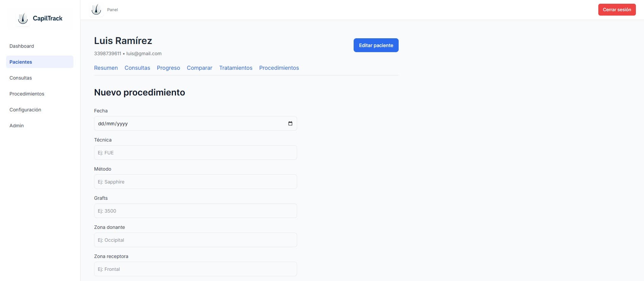Click the Luis Ramírez patient name heading
Viewport: 644px width, 281px height.
click(123, 41)
